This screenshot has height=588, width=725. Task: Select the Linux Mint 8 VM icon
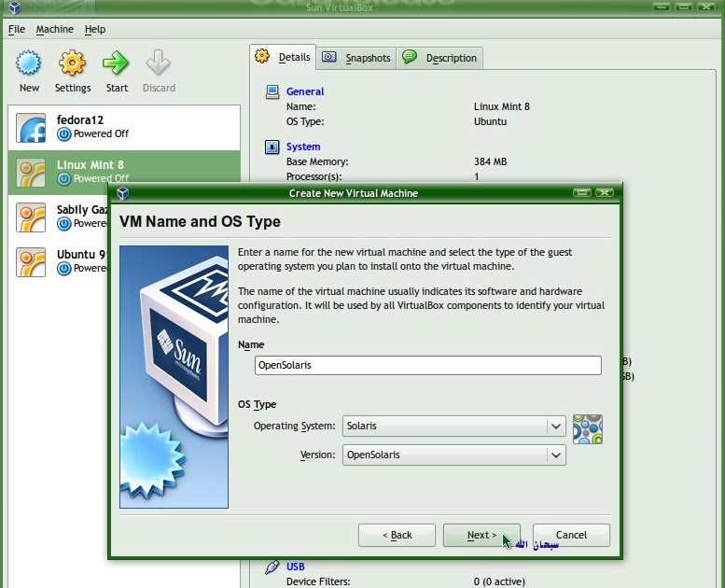point(31,173)
